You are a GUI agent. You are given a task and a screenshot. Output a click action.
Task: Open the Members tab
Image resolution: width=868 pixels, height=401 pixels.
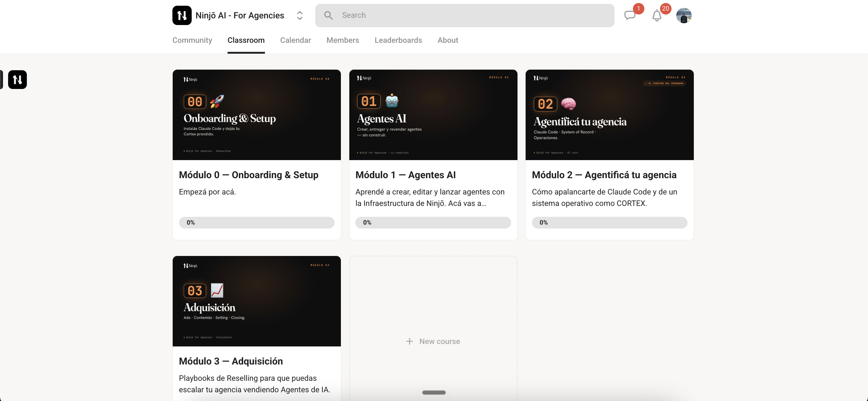click(x=343, y=40)
